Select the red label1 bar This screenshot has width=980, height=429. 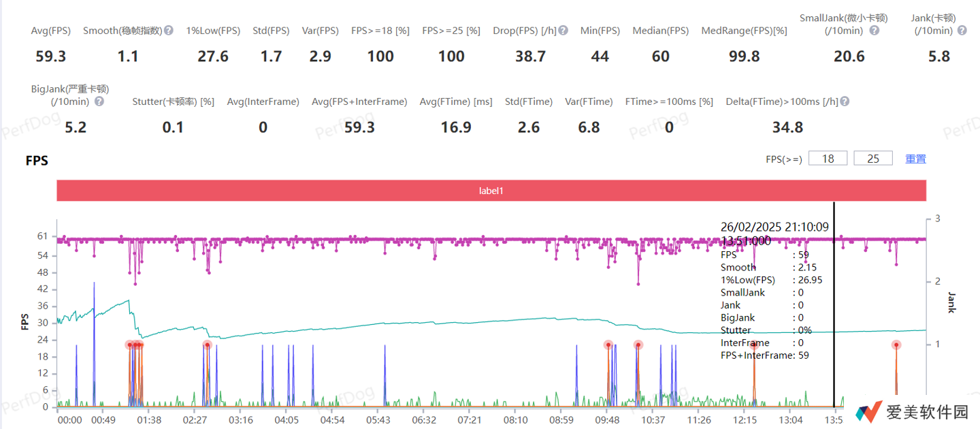(491, 191)
